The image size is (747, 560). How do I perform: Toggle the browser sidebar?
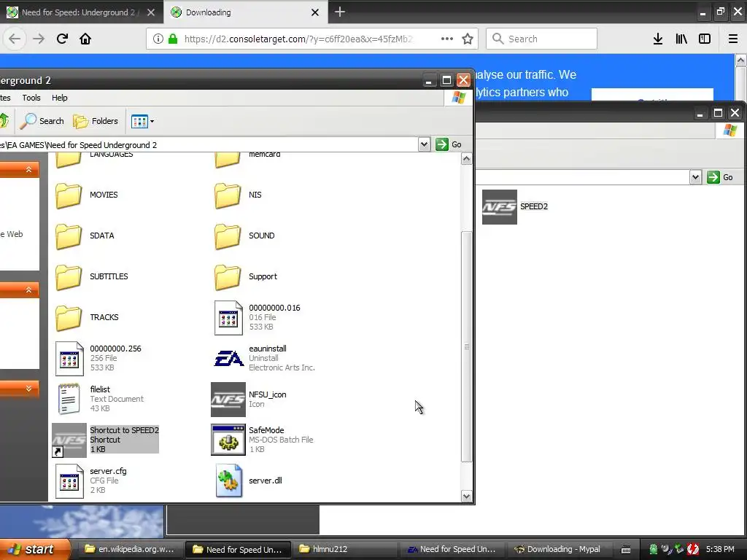click(705, 39)
